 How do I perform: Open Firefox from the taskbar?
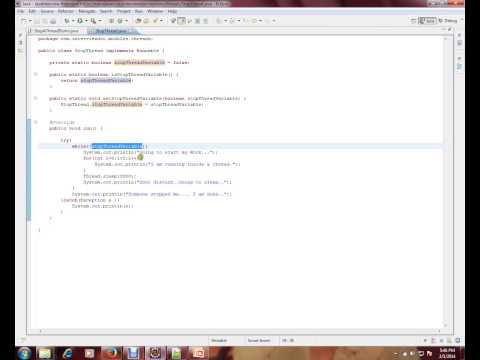(x=111, y=353)
